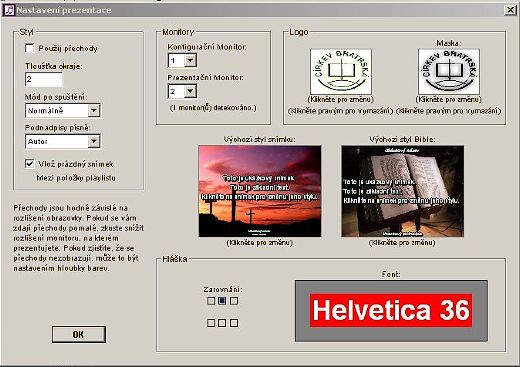Select bottom-left alignment box under Zarovnání
The height and width of the screenshot is (367, 520).
(x=211, y=323)
